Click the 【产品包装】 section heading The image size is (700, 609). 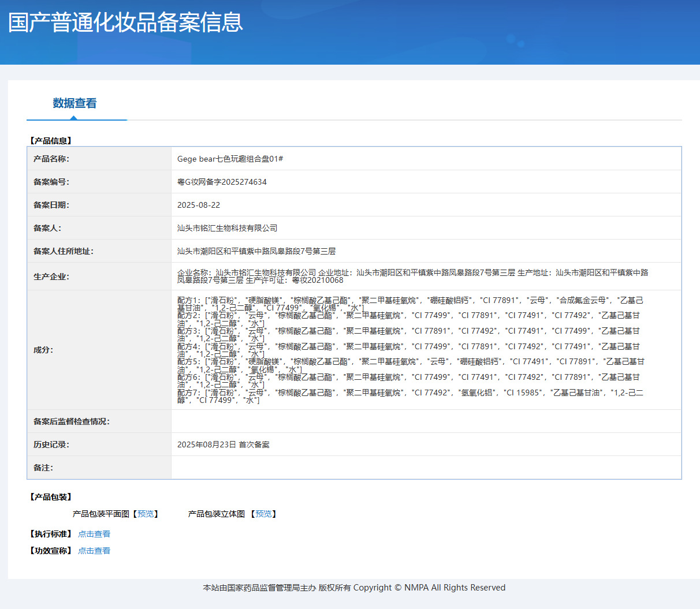51,497
